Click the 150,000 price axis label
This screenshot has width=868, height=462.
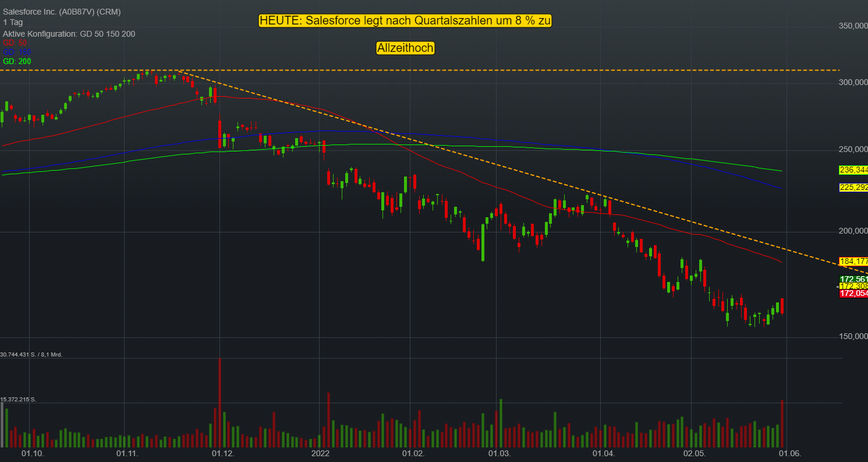(853, 336)
